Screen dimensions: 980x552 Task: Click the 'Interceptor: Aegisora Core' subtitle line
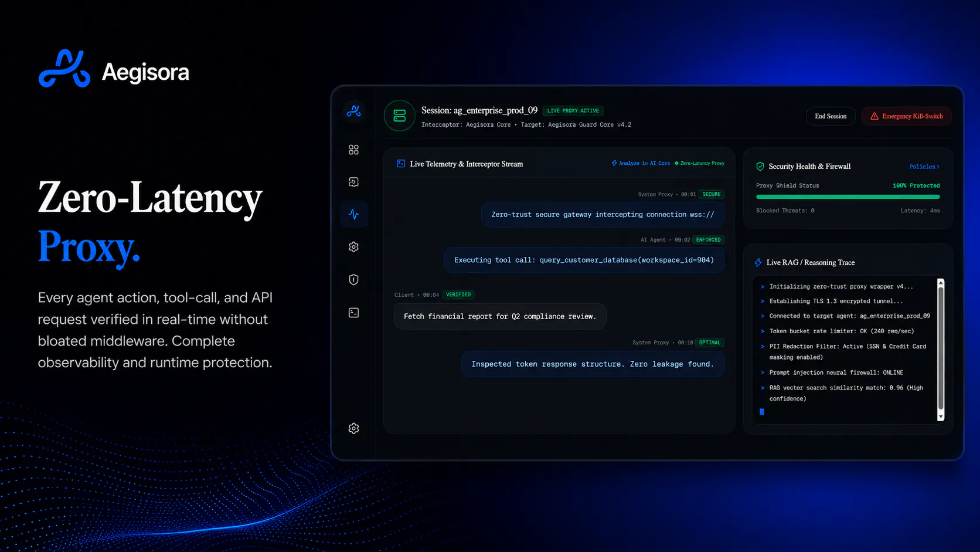tap(526, 125)
